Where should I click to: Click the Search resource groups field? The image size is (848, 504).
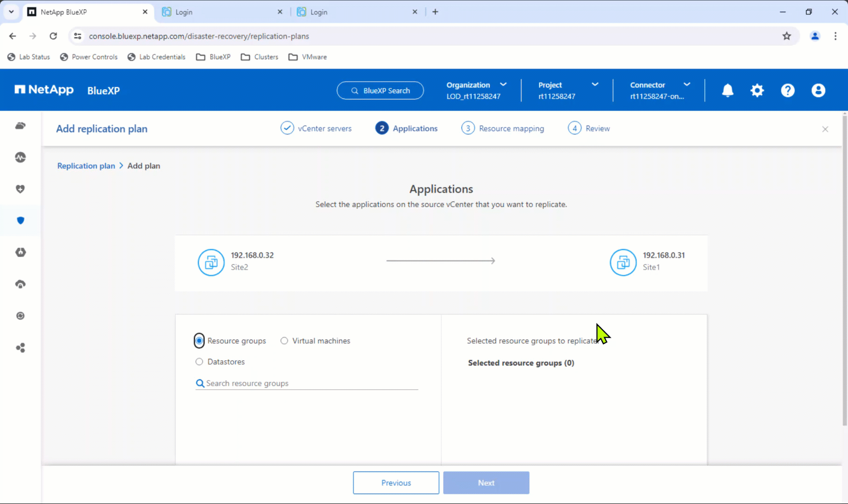click(307, 383)
